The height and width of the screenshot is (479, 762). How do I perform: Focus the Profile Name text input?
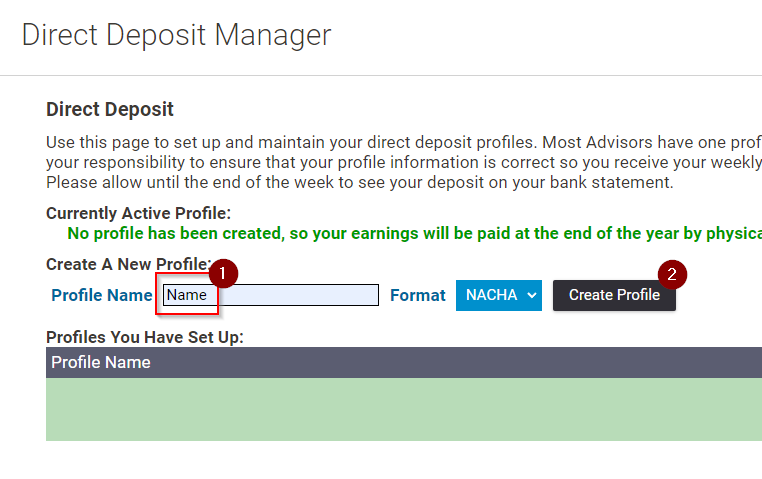coord(300,295)
